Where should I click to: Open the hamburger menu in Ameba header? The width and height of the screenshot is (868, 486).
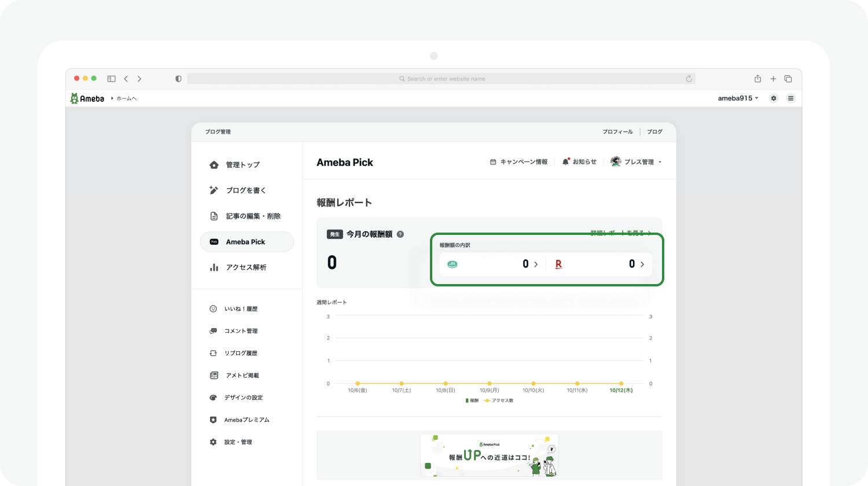(x=790, y=98)
